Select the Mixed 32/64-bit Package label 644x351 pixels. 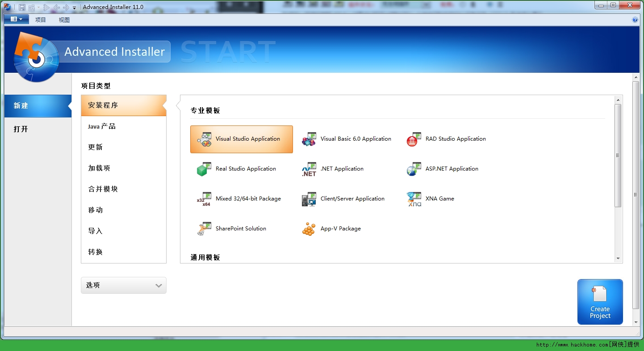tap(248, 199)
